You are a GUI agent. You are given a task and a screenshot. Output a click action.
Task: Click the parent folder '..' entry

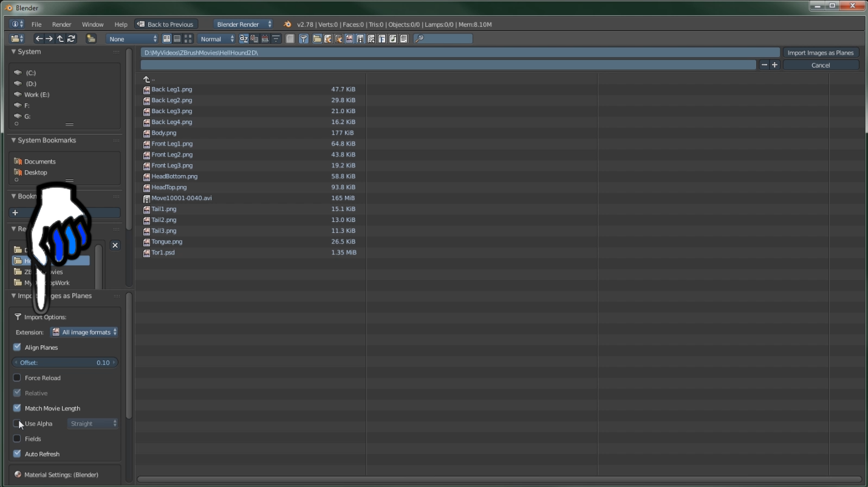[148, 79]
